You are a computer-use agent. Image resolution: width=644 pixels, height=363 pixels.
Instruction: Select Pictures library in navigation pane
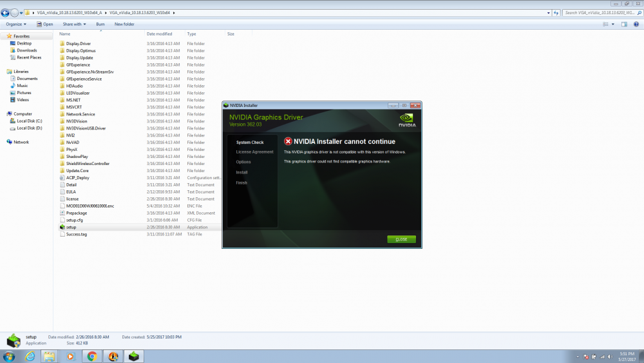(24, 93)
